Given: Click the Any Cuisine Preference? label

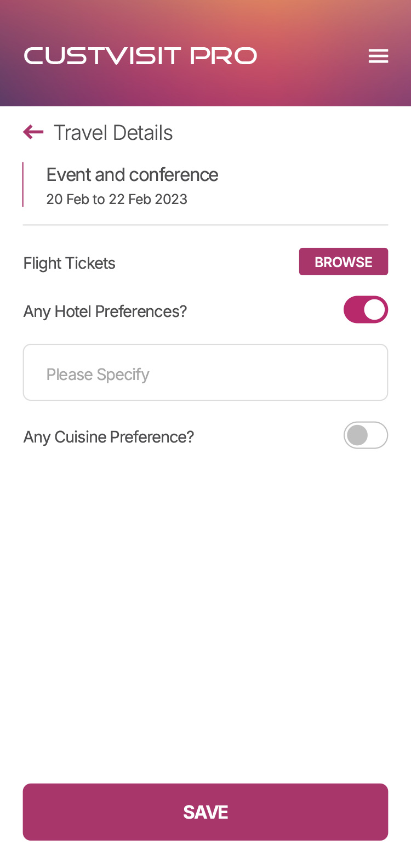Looking at the screenshot, I should point(109,437).
